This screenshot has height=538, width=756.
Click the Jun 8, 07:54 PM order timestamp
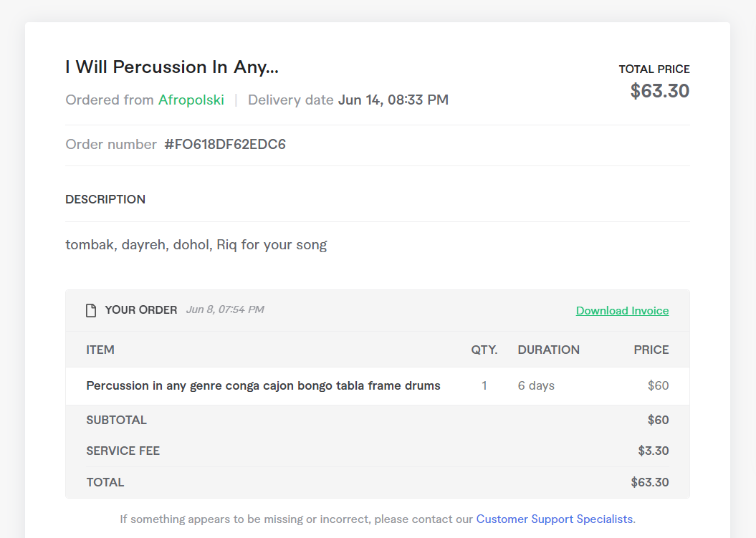(x=225, y=309)
